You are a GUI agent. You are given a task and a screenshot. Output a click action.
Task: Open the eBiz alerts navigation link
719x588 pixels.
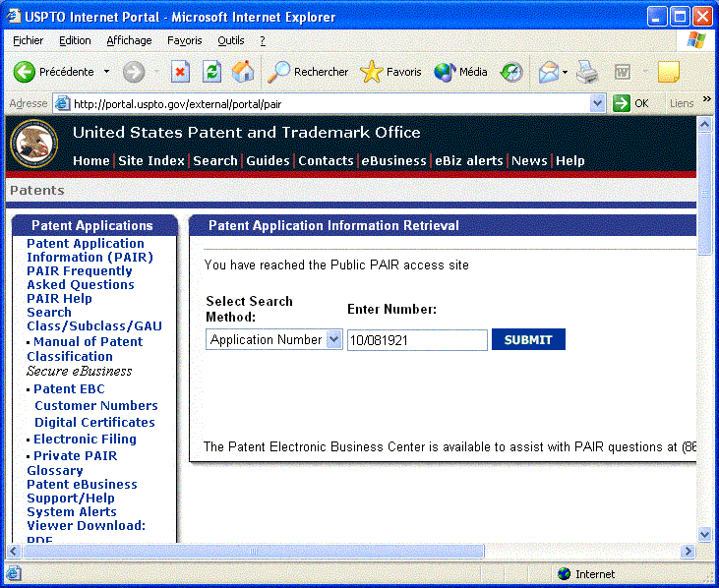pos(468,161)
